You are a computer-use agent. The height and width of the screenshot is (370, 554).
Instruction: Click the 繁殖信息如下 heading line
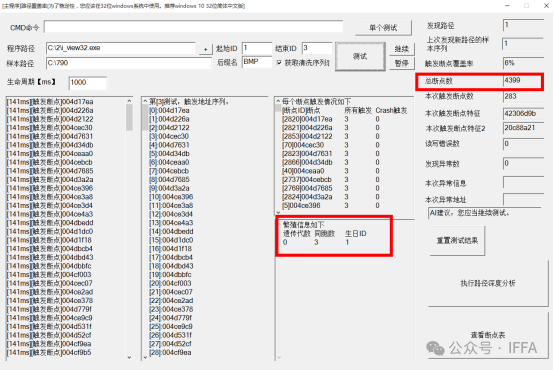[304, 225]
